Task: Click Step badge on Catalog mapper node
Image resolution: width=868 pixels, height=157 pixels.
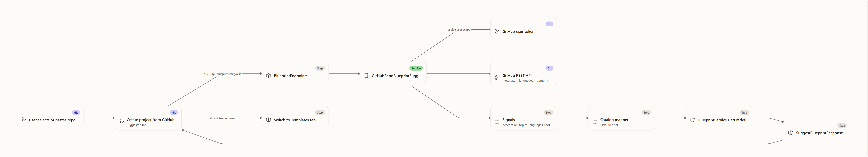Action: (646, 113)
